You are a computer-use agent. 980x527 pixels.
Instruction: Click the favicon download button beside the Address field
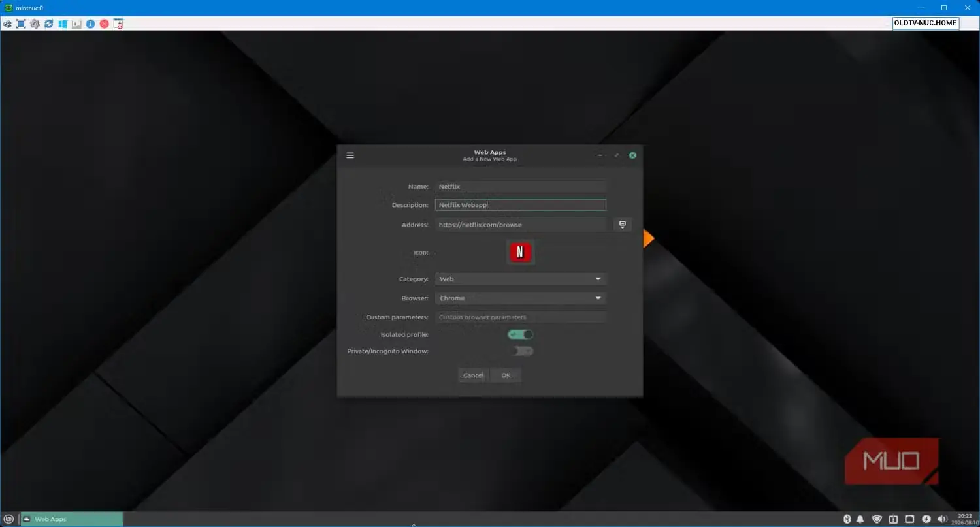622,225
